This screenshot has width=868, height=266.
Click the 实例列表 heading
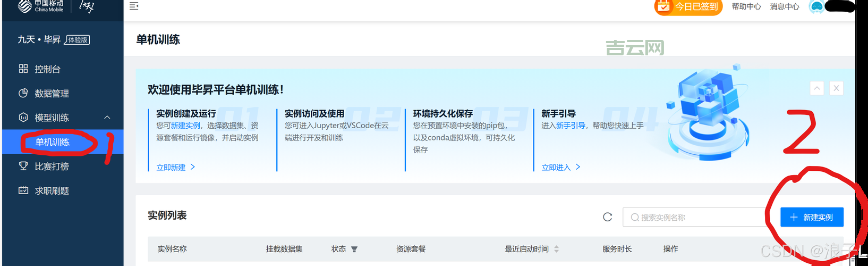(167, 215)
